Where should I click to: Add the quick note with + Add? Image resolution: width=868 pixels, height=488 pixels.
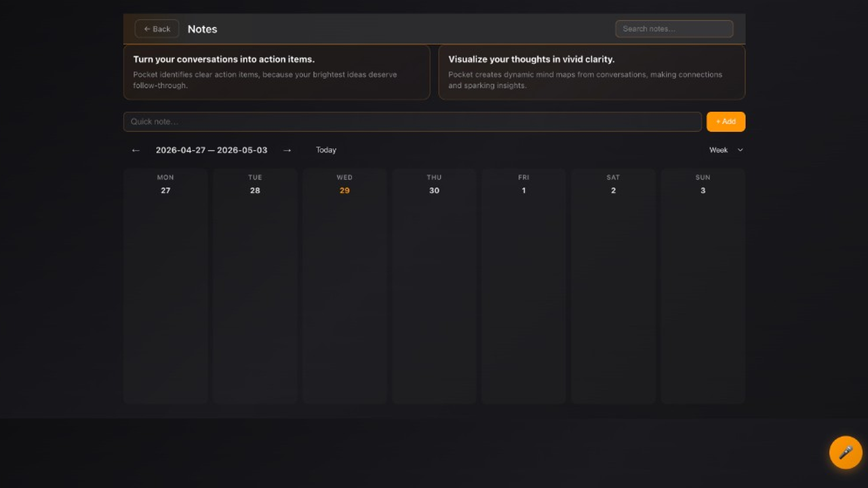tap(726, 121)
